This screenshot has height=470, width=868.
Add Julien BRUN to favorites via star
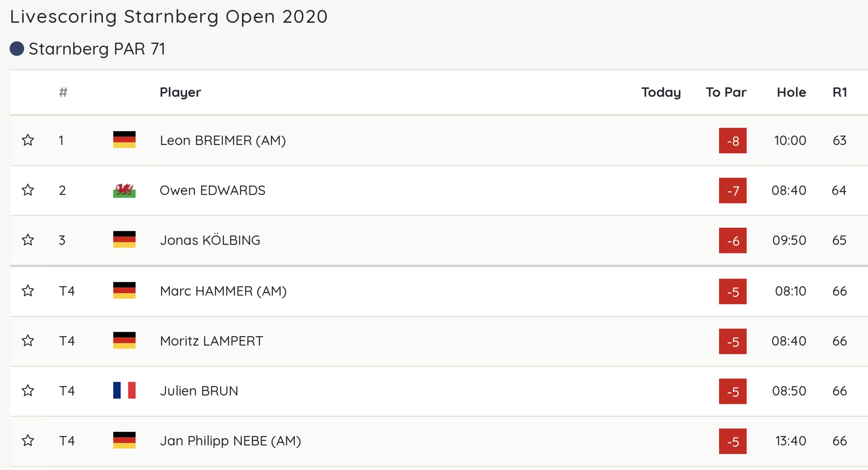coord(28,390)
